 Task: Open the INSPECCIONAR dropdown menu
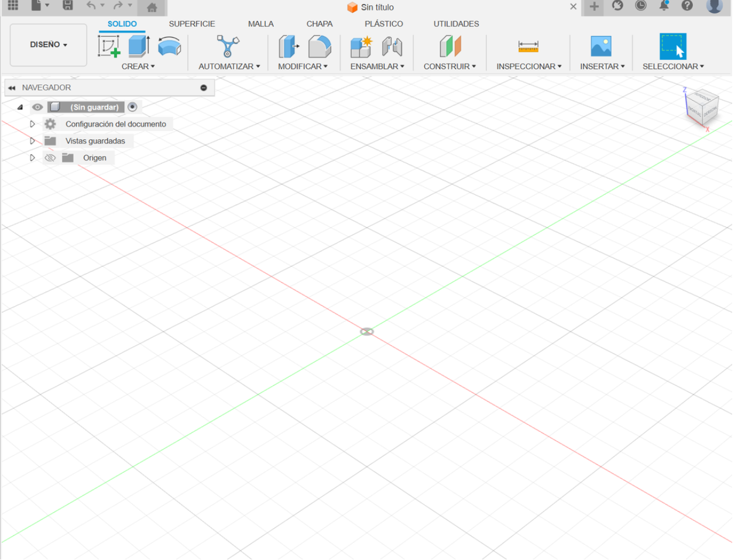tap(528, 67)
